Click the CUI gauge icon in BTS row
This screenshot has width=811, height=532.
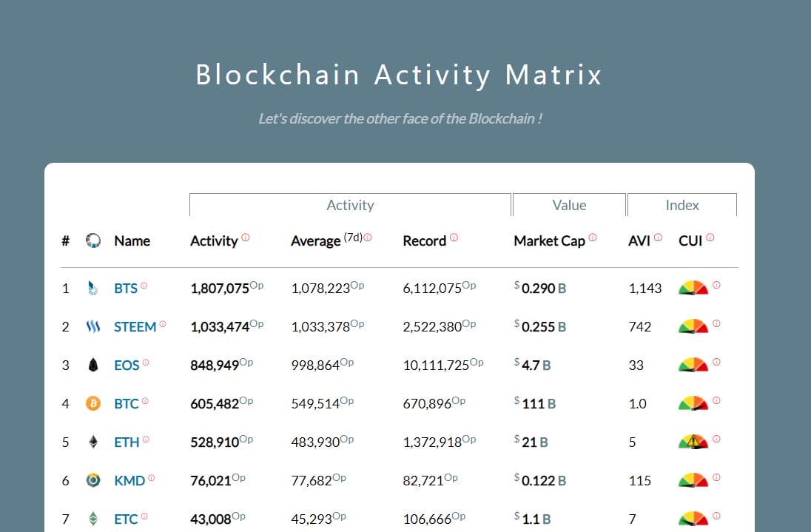tap(693, 288)
